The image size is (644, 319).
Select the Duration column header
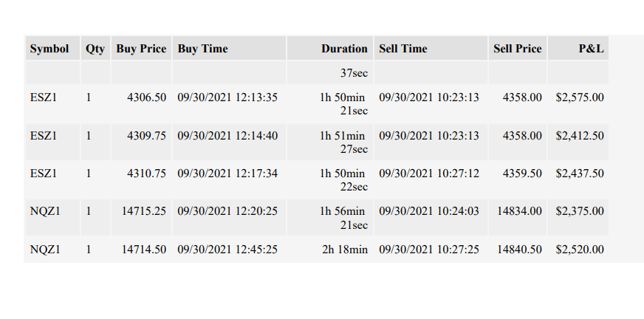click(x=330, y=49)
